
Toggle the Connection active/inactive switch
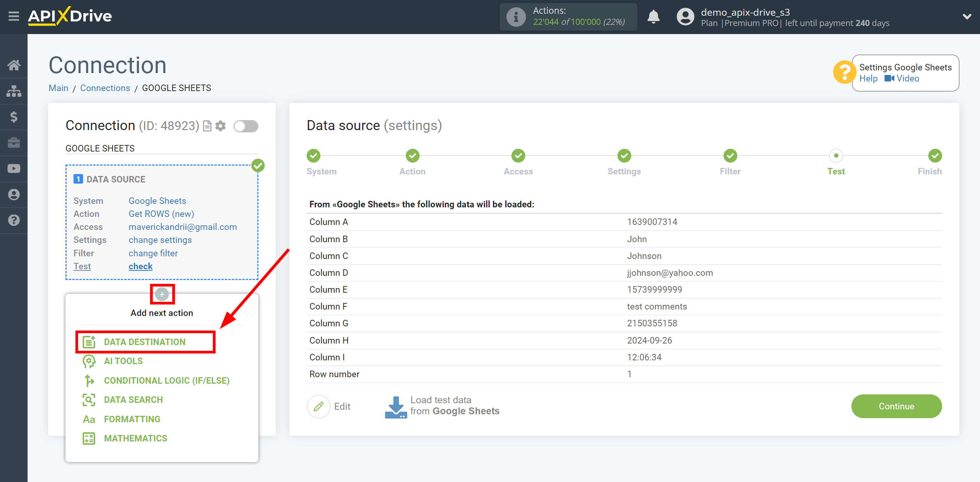pos(246,126)
